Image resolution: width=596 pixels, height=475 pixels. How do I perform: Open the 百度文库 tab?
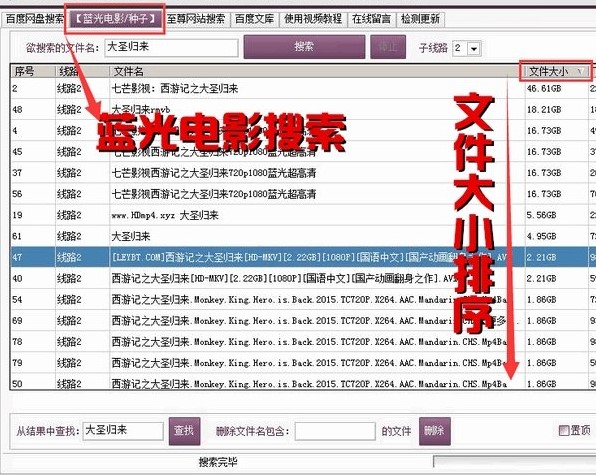point(255,19)
